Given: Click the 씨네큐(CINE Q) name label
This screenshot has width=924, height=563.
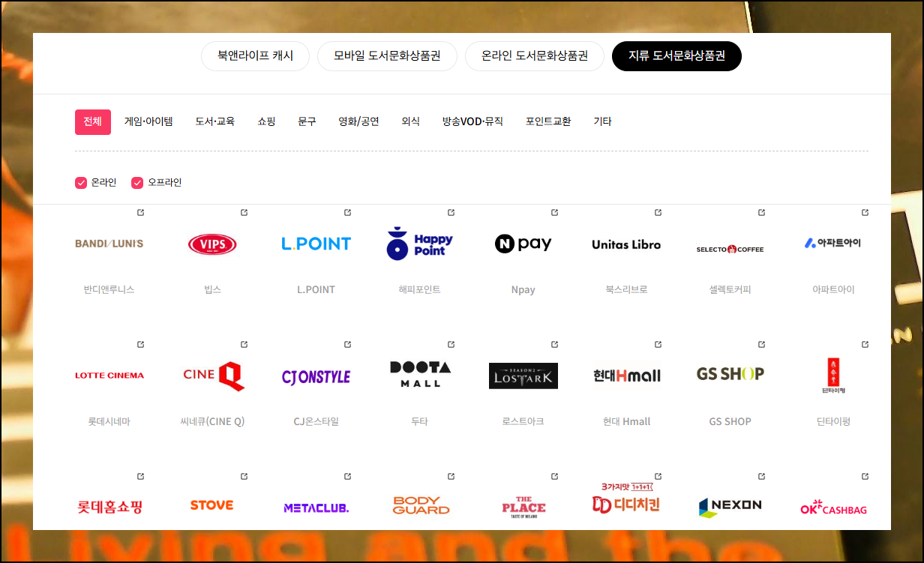Looking at the screenshot, I should coord(212,421).
